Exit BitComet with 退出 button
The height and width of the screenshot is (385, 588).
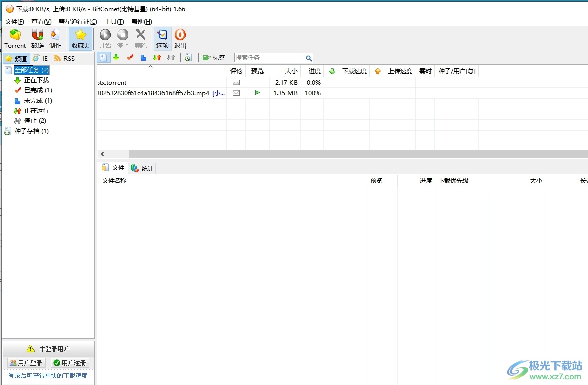tap(180, 39)
